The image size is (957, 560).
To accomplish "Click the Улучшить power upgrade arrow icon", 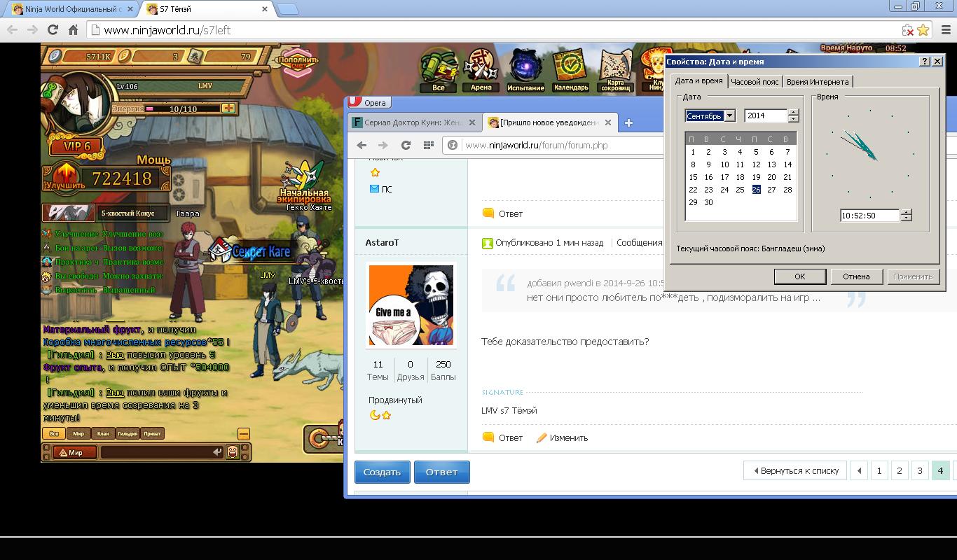I will click(64, 177).
